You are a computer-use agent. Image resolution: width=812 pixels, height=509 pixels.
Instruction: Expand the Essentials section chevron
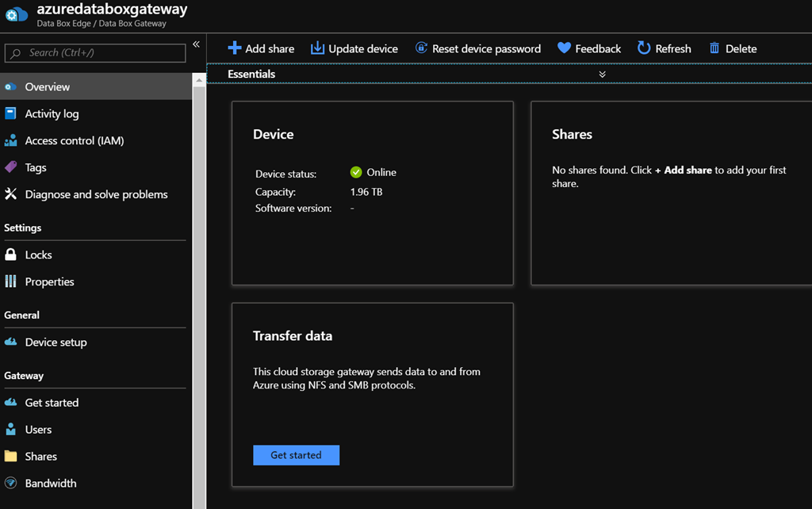(603, 74)
